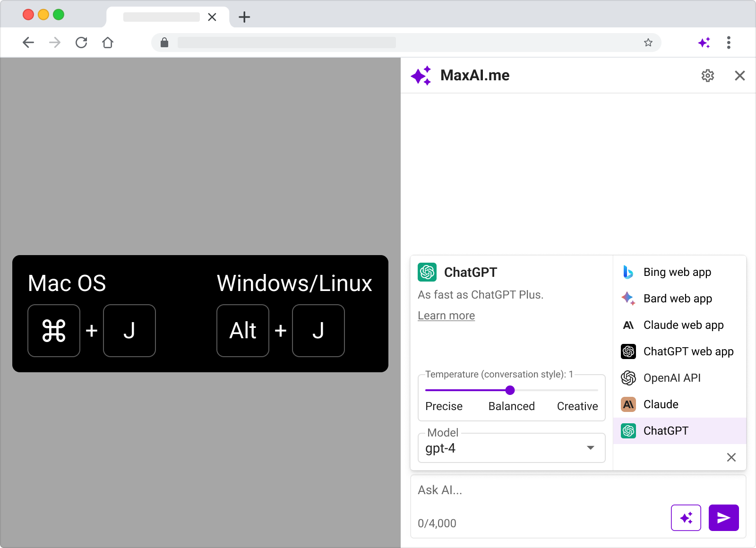Screen dimensions: 756x548
Task: Select ChatGPT web app provider
Action: click(680, 351)
